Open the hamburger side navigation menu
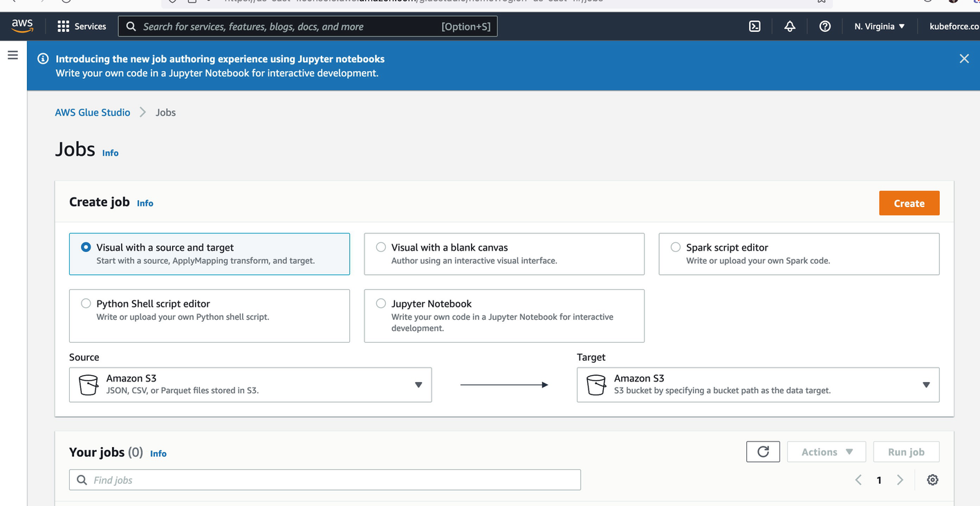This screenshot has height=506, width=980. tap(12, 55)
